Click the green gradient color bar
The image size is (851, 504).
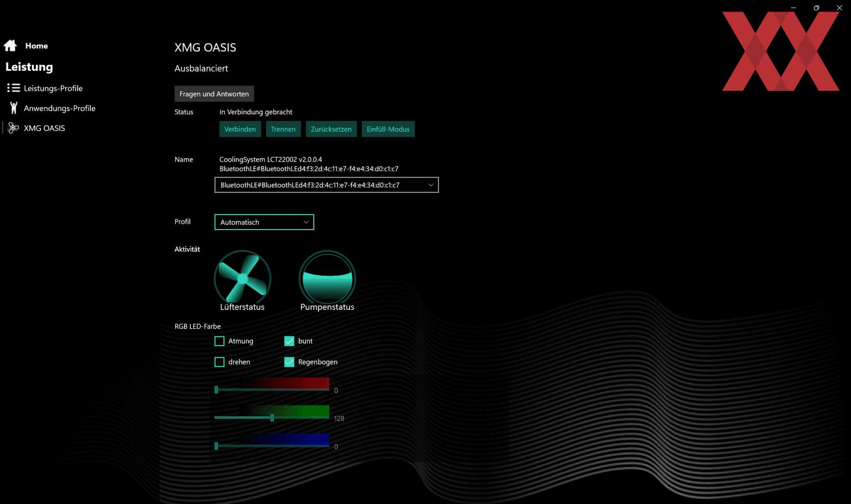coord(285,410)
